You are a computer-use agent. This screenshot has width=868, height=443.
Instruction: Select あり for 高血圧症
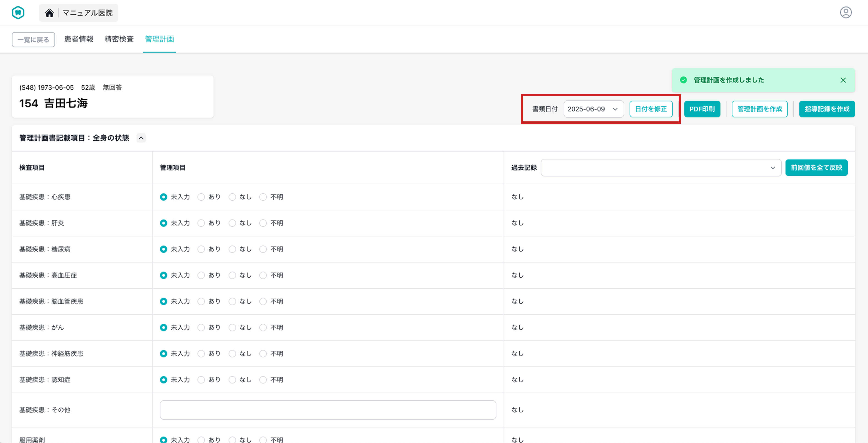(x=201, y=275)
